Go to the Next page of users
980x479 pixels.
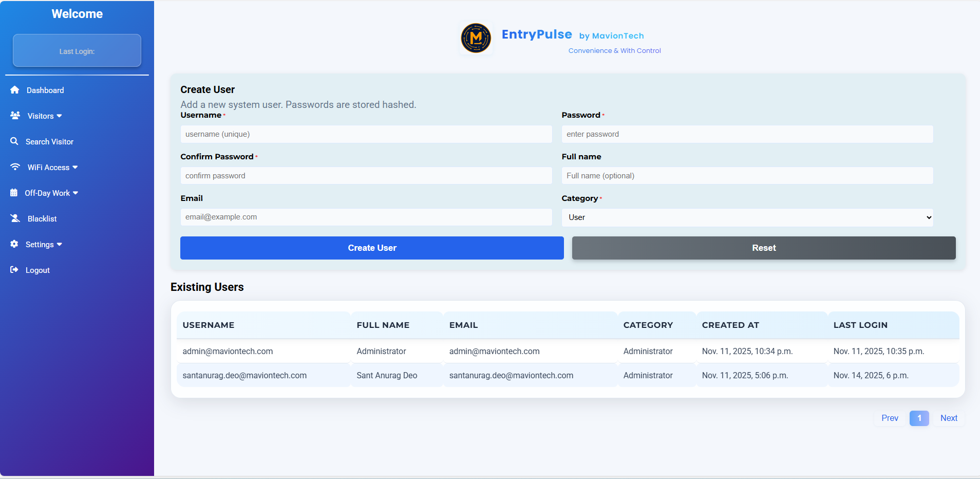coord(948,418)
